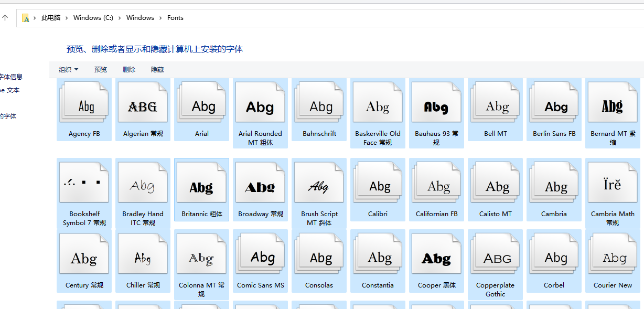The image size is (644, 309).
Task: Go to 此电脑 in address bar
Action: click(51, 18)
